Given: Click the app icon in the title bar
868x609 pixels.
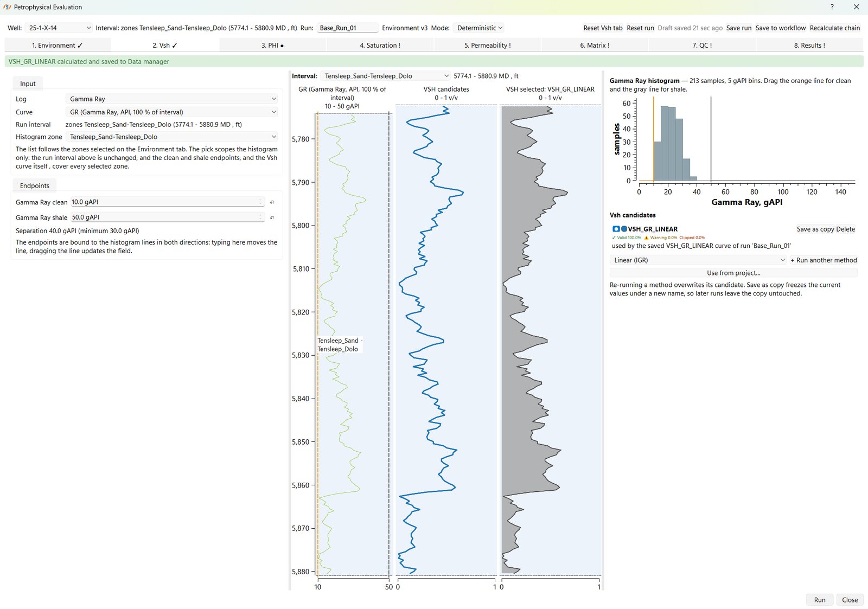Looking at the screenshot, I should pos(7,7).
